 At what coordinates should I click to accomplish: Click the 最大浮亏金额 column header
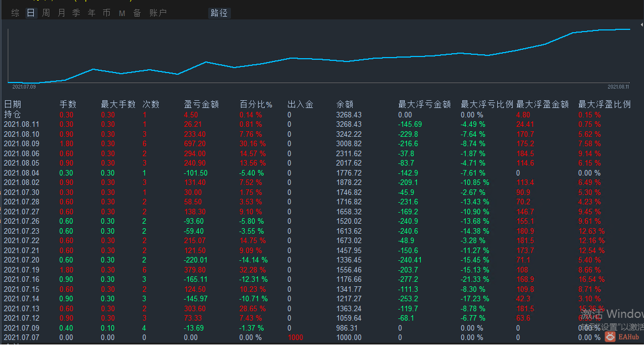425,104
